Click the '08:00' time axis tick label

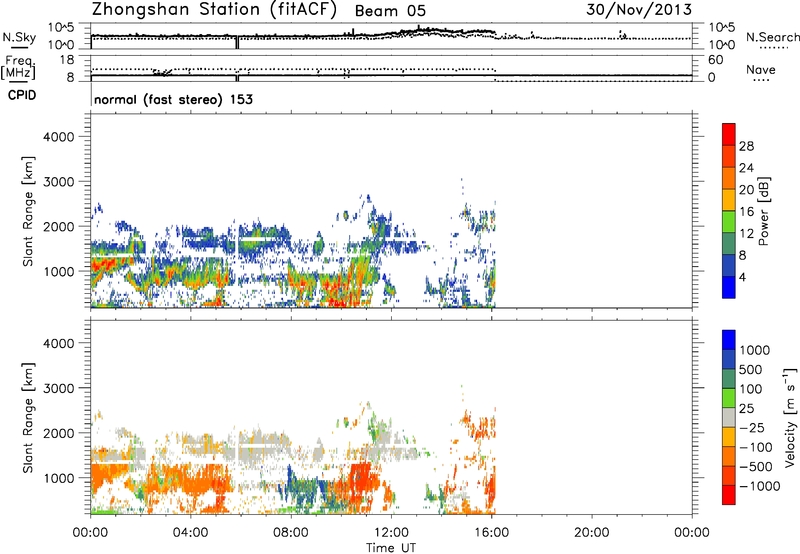coord(291,533)
